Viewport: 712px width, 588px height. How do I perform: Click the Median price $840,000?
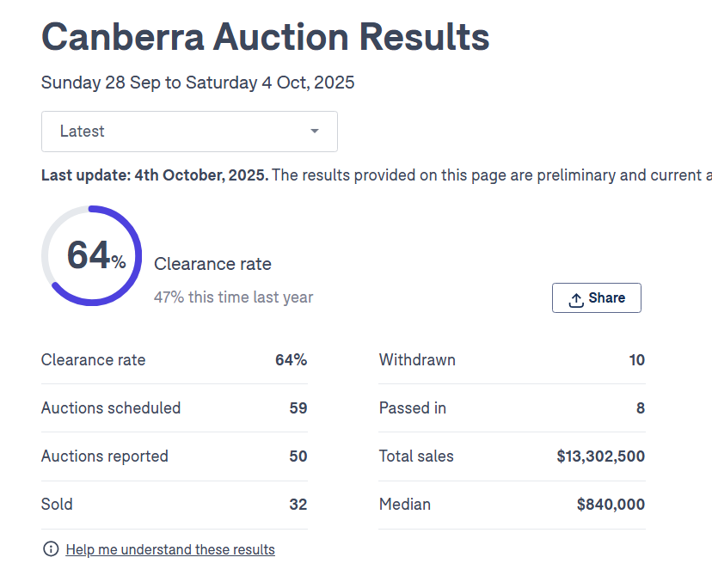[611, 505]
